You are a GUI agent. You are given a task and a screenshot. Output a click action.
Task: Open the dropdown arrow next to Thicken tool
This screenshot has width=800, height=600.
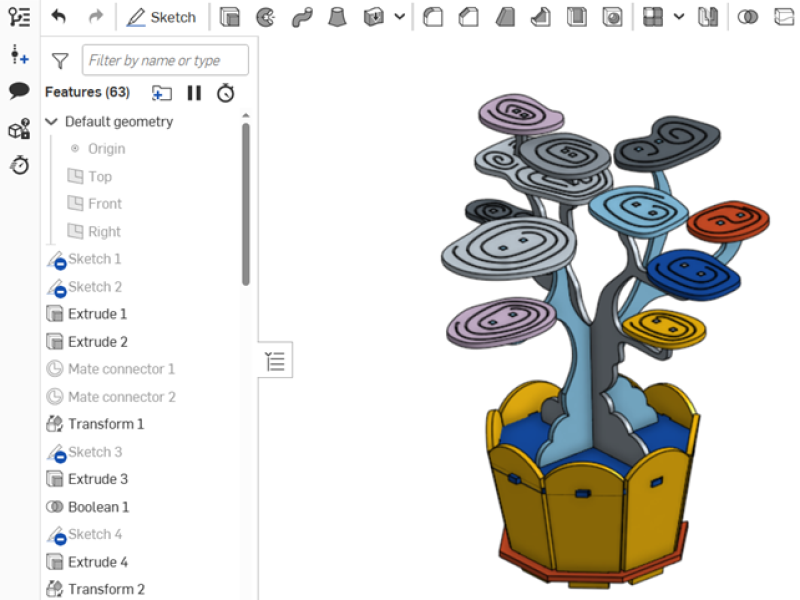(x=400, y=17)
